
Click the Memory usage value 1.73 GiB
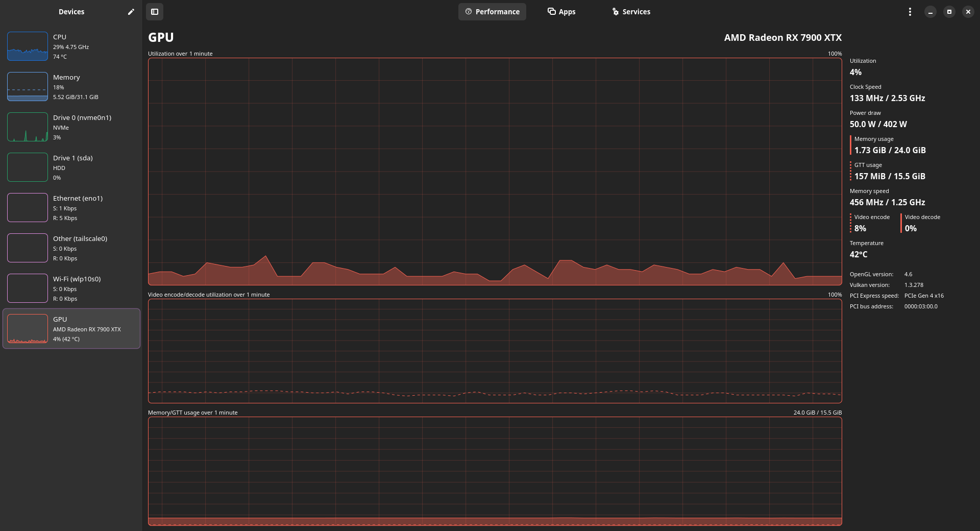[x=890, y=150]
